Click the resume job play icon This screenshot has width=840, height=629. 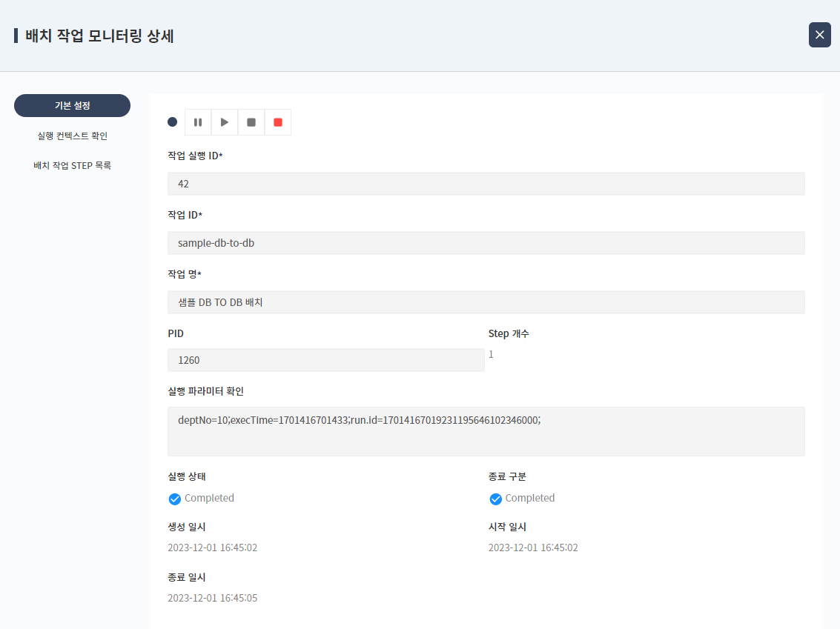(x=224, y=122)
